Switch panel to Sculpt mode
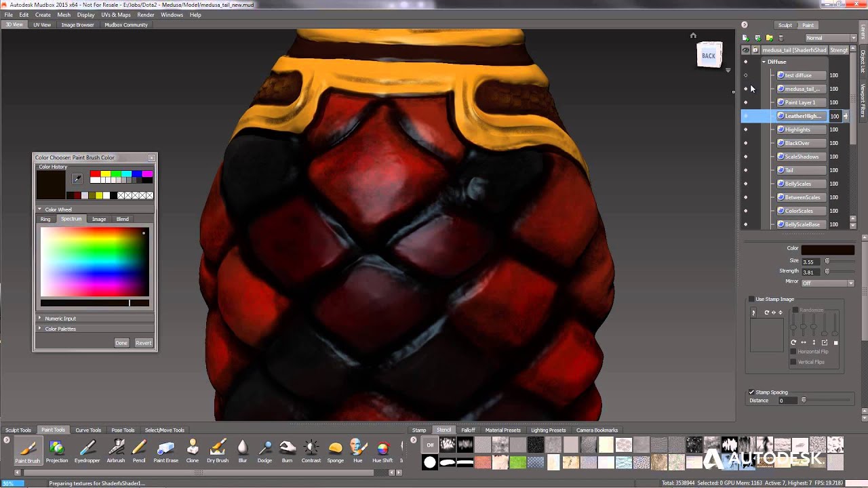Screen dimensions: 868x488 (785, 25)
